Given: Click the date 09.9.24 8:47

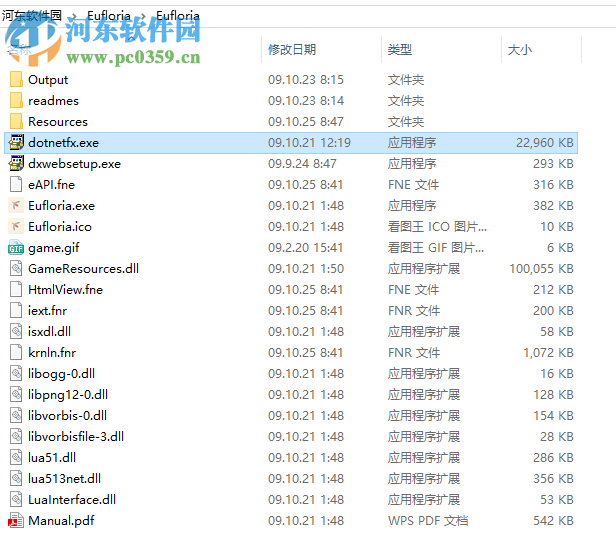Looking at the screenshot, I should [302, 164].
